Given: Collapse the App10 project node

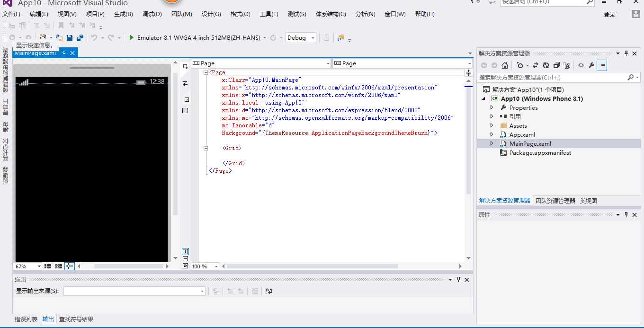Looking at the screenshot, I should (x=484, y=98).
